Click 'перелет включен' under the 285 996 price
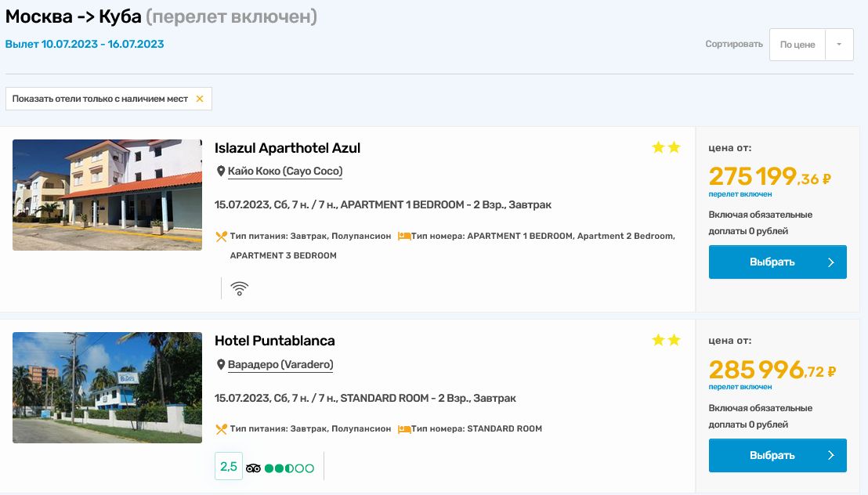 point(740,387)
